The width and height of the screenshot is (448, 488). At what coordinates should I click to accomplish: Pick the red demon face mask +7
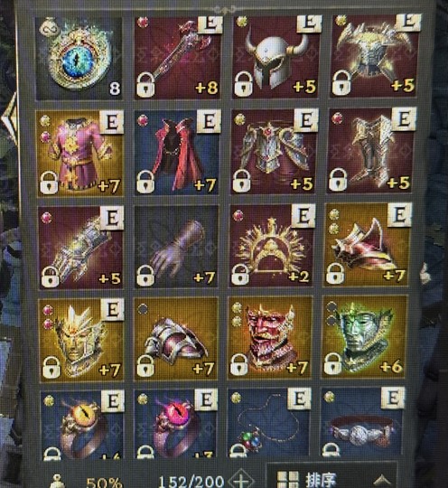270,338
